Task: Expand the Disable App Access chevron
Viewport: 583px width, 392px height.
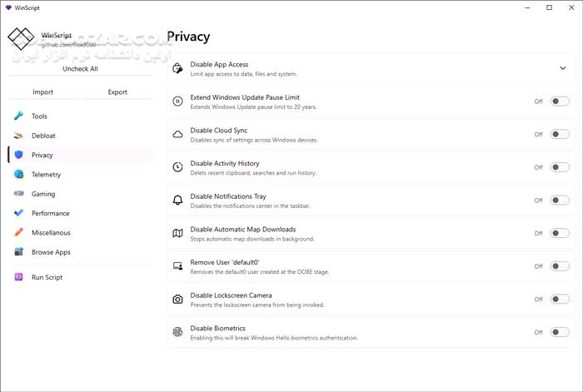Action: [563, 68]
